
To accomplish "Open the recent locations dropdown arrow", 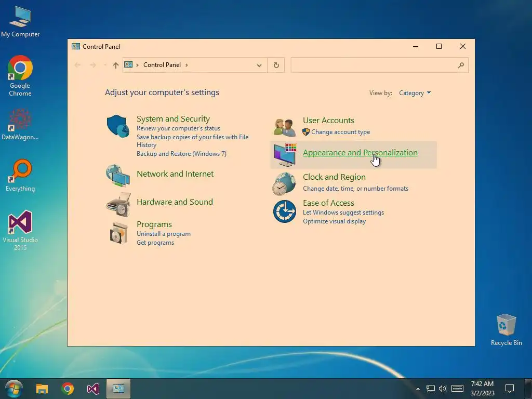I will tap(105, 65).
